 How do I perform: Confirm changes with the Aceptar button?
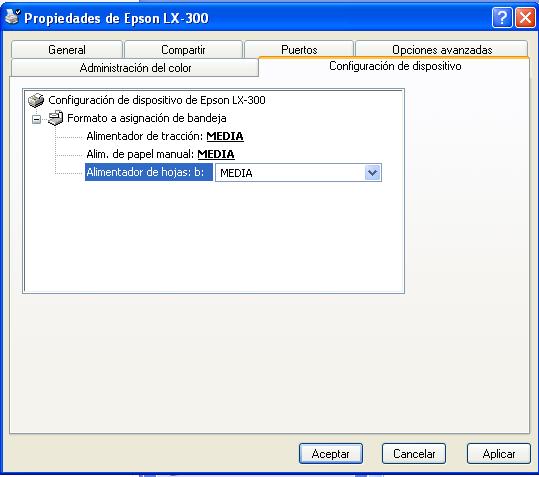pos(331,454)
